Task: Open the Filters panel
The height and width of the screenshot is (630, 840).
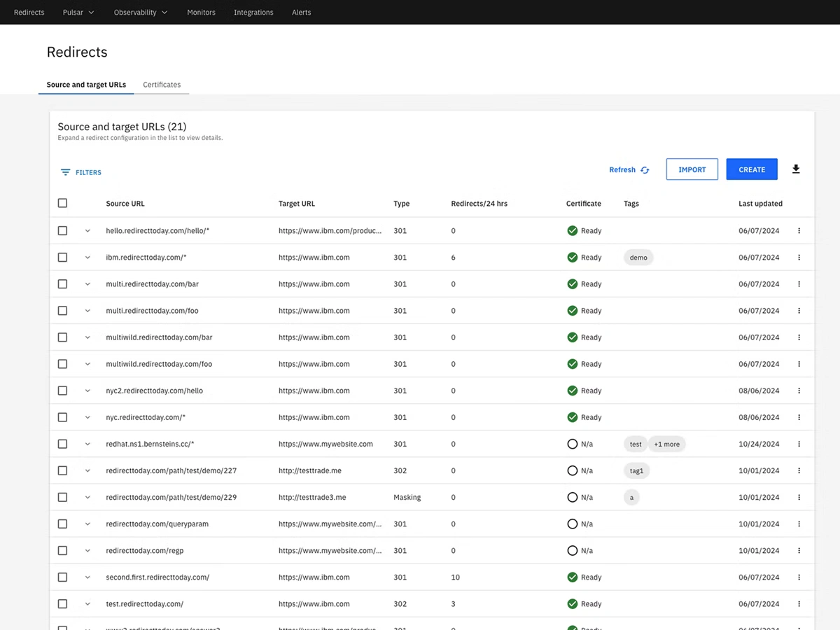Action: tap(80, 172)
